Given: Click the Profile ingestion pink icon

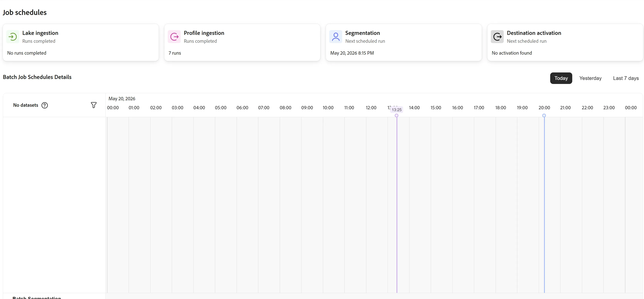Looking at the screenshot, I should (174, 37).
